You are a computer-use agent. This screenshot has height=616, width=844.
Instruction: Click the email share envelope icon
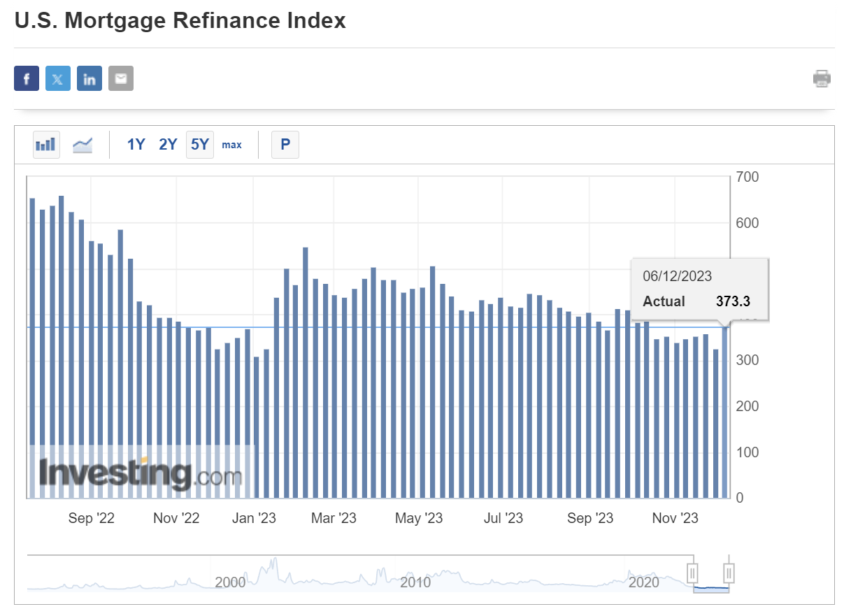point(121,78)
